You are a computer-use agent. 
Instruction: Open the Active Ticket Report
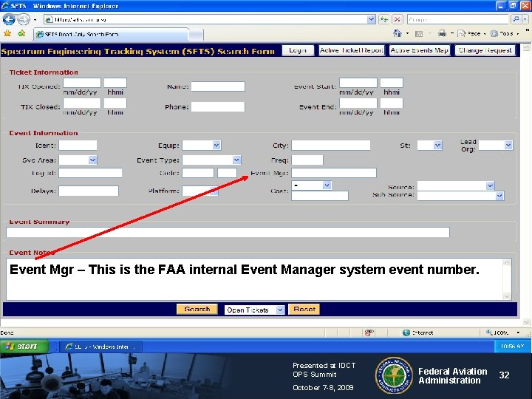(x=352, y=50)
